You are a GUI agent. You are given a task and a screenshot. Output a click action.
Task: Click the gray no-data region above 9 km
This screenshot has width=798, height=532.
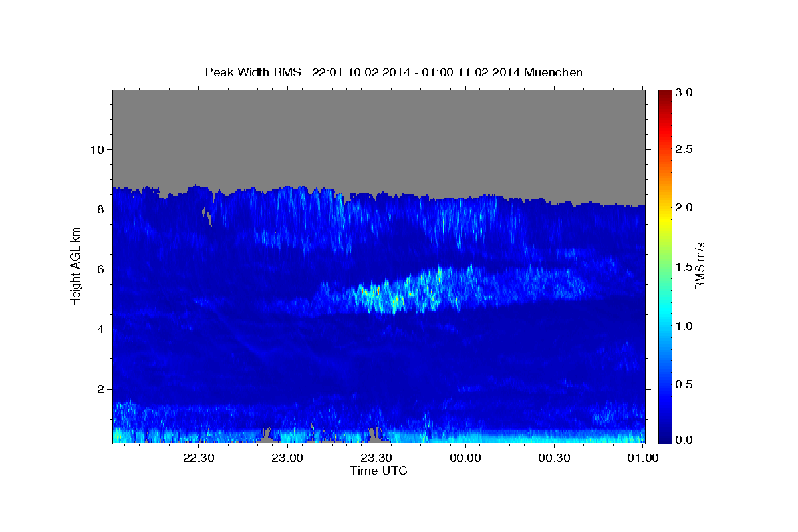click(378, 136)
